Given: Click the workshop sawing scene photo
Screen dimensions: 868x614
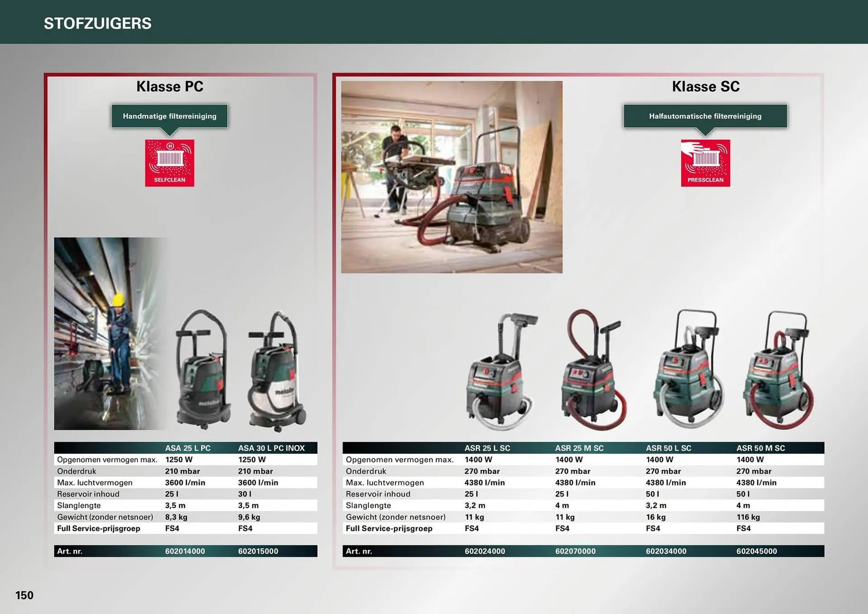Looking at the screenshot, I should tap(452, 175).
